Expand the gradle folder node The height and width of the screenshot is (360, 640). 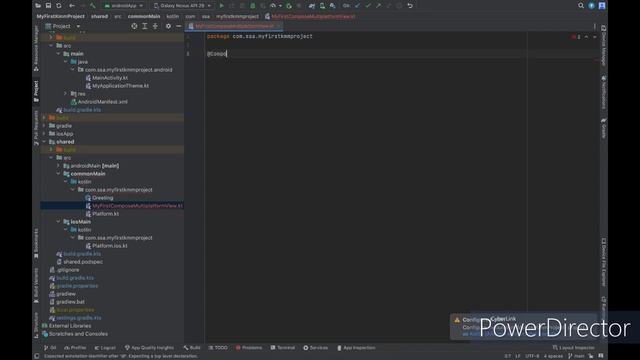click(44, 126)
